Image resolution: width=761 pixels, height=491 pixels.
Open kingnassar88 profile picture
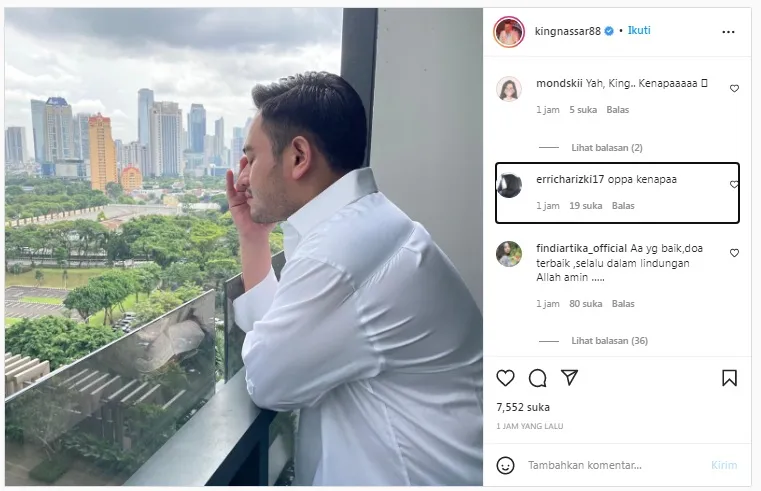point(509,32)
